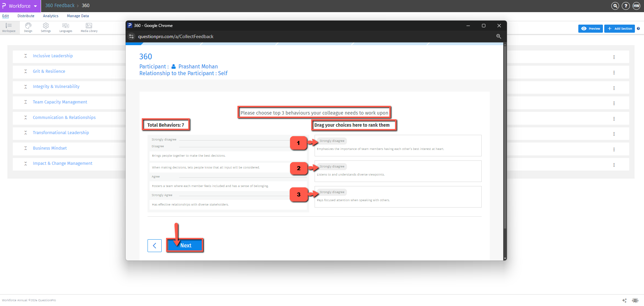Expand the Transformational Leadership section
This screenshot has width=644, height=306.
click(26, 133)
